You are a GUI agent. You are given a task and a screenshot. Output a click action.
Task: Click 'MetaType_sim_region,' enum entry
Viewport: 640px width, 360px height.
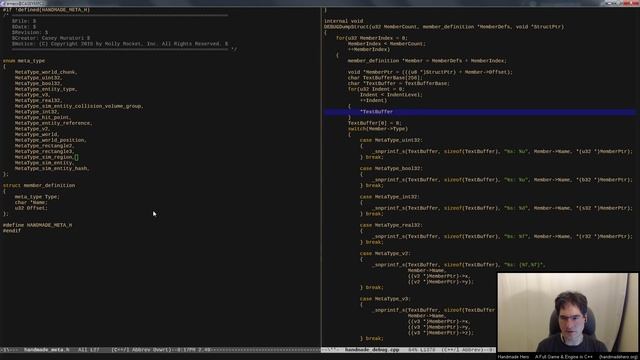(44, 157)
